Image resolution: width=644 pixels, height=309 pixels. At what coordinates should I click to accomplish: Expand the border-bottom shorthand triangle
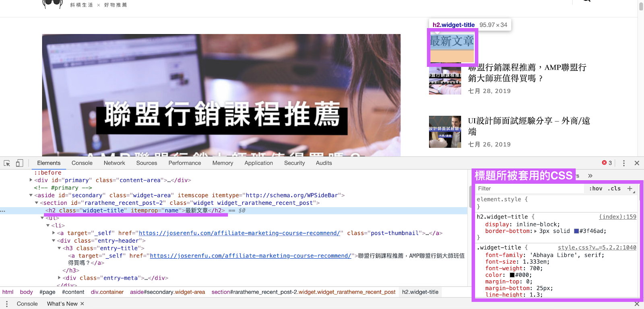[535, 231]
